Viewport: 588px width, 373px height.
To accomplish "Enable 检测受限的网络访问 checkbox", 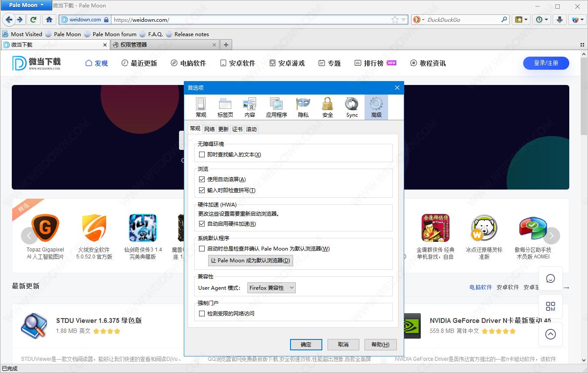I will (202, 314).
